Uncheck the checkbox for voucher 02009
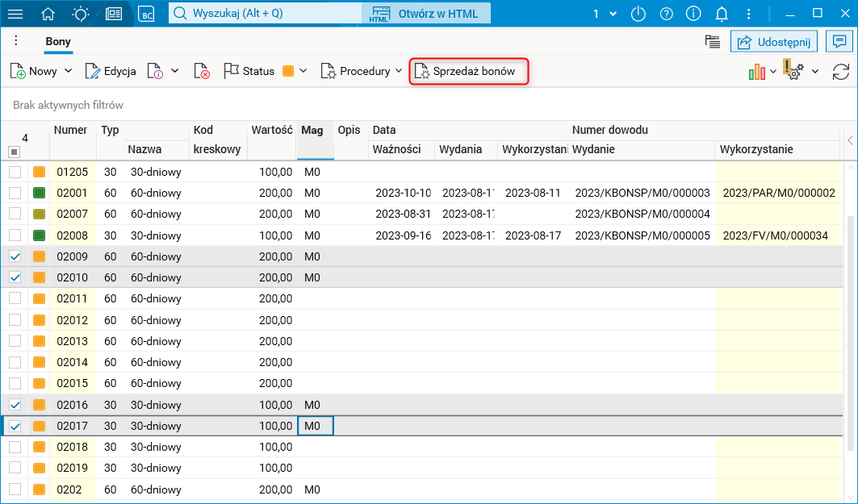The height and width of the screenshot is (504, 858). pos(15,256)
